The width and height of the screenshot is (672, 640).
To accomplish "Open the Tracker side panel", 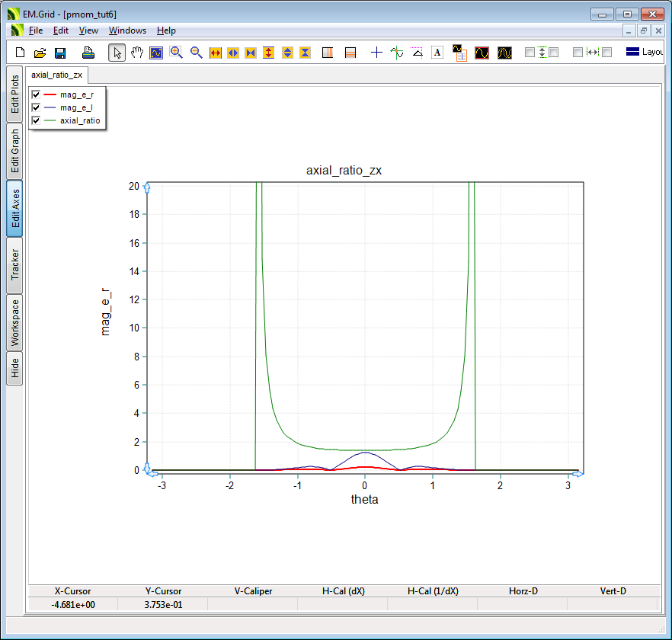I will pos(14,265).
